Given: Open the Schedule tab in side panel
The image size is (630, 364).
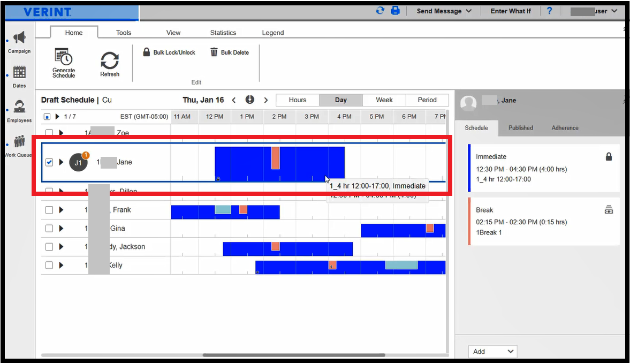Looking at the screenshot, I should 476,128.
